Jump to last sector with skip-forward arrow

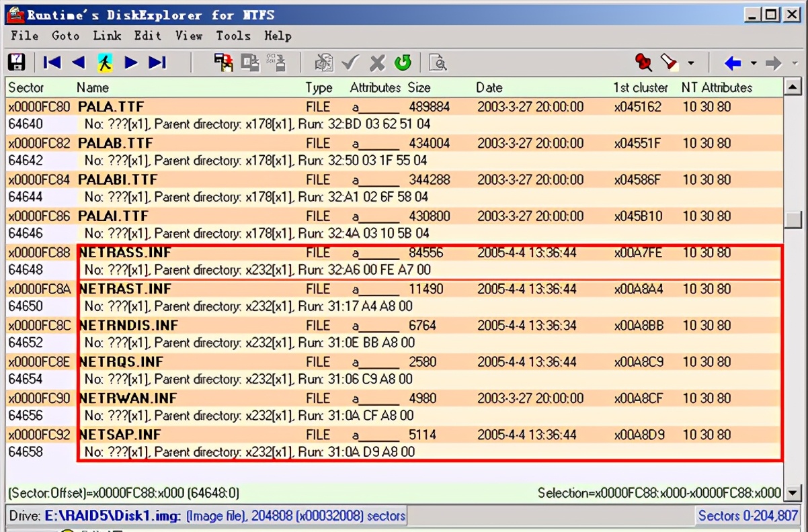157,62
